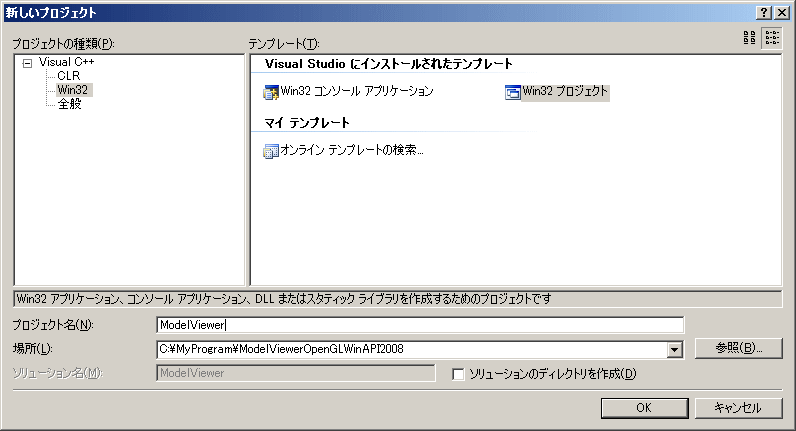Select Win32 project type in tree
This screenshot has height=431, width=796.
pos(73,90)
